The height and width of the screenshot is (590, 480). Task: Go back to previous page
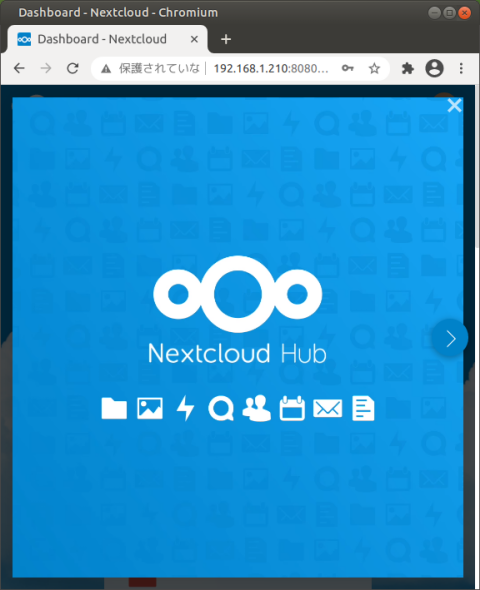(19, 68)
